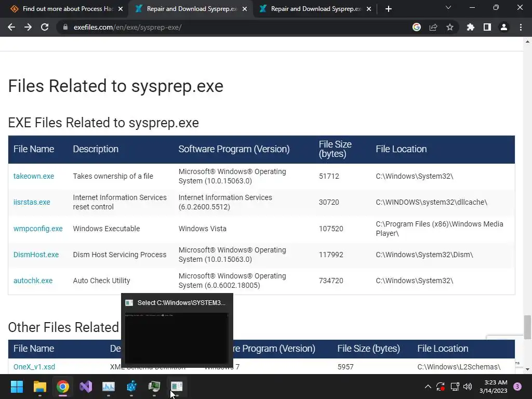Reload the exefiles page
This screenshot has height=399, width=532.
(45, 27)
